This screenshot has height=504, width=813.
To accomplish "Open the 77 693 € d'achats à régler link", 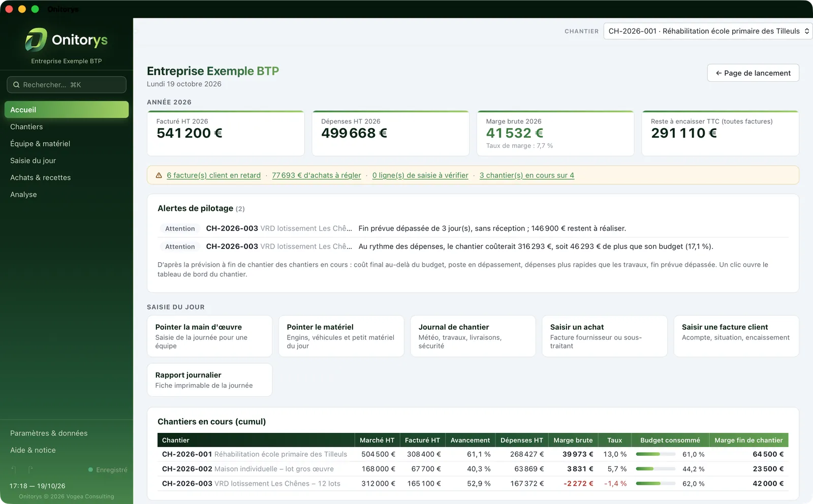I will point(316,175).
